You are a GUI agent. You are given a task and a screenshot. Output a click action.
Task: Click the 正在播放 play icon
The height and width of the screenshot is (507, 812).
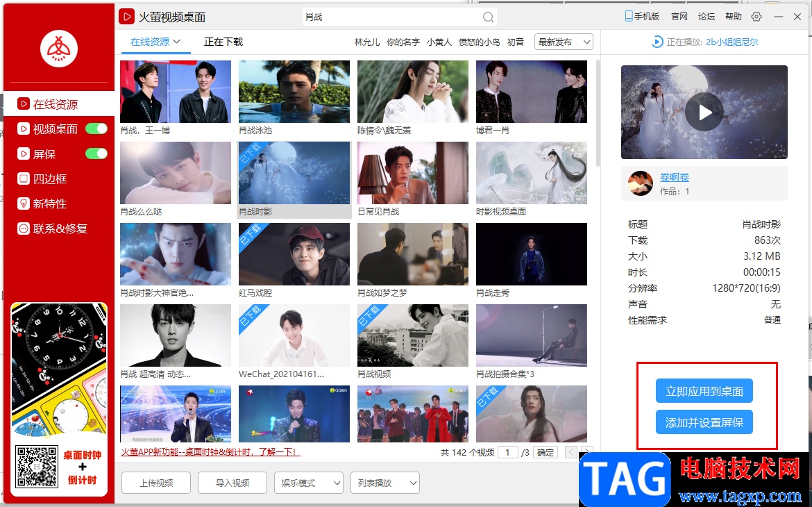tap(657, 42)
